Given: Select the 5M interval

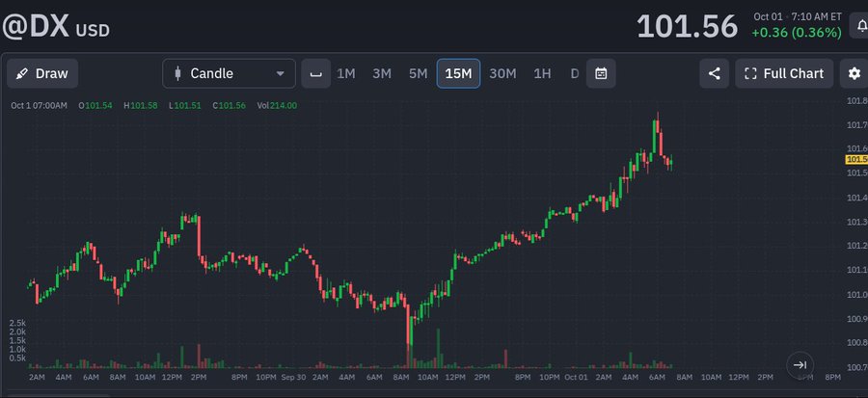Looking at the screenshot, I should pyautogui.click(x=418, y=73).
